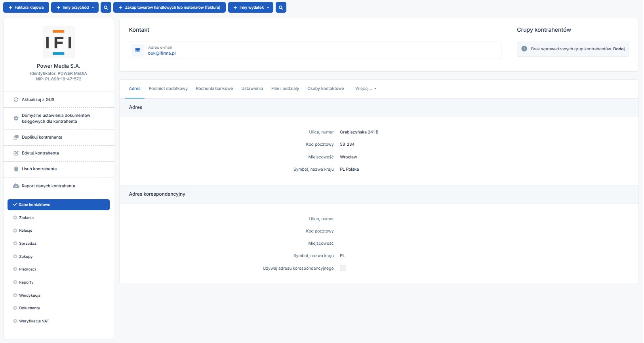
Task: Click the gear icon for default document settings
Action: click(16, 118)
